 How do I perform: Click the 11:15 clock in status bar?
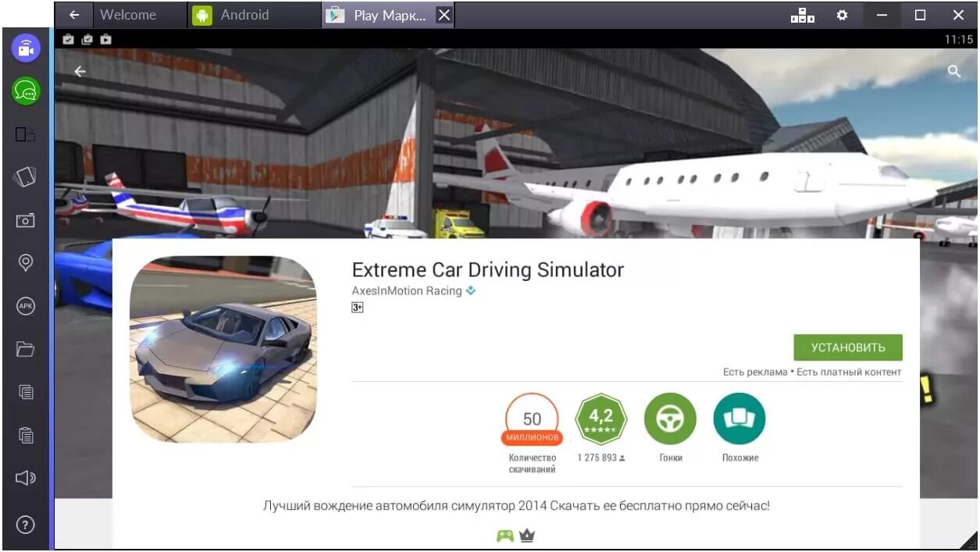(959, 39)
